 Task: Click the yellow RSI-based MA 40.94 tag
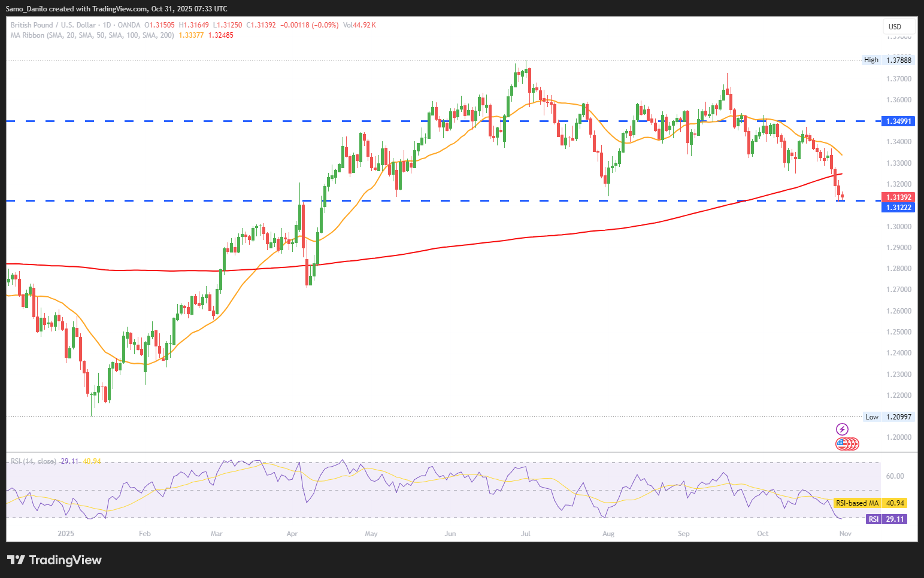869,503
